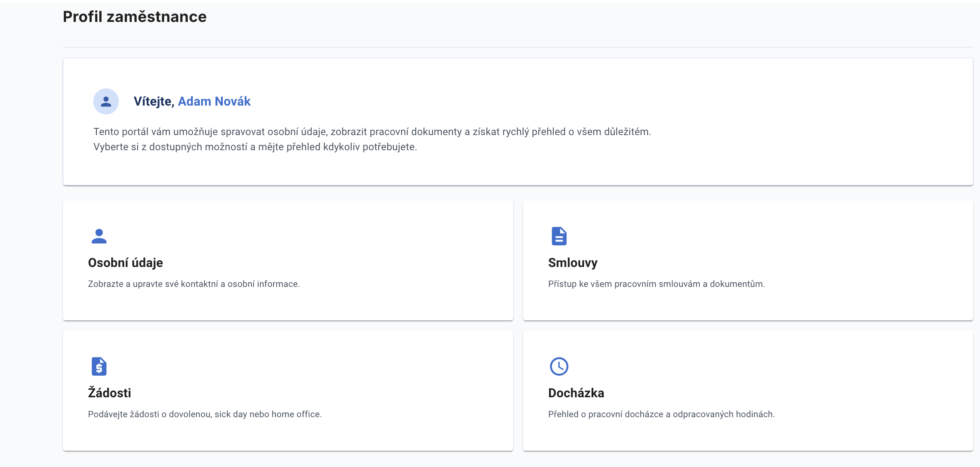Click the user avatar beside the welcome greeting
The height and width of the screenshot is (467, 980).
(x=106, y=102)
